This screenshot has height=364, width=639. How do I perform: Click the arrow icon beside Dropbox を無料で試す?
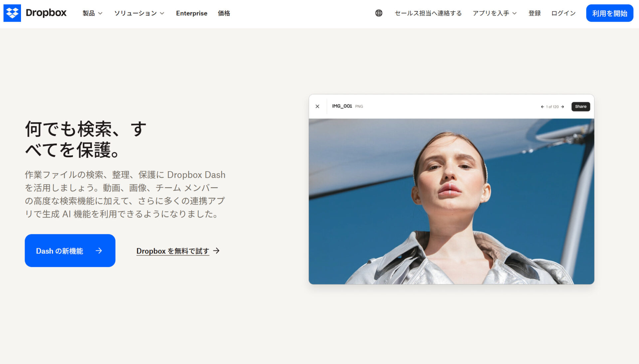click(x=217, y=251)
